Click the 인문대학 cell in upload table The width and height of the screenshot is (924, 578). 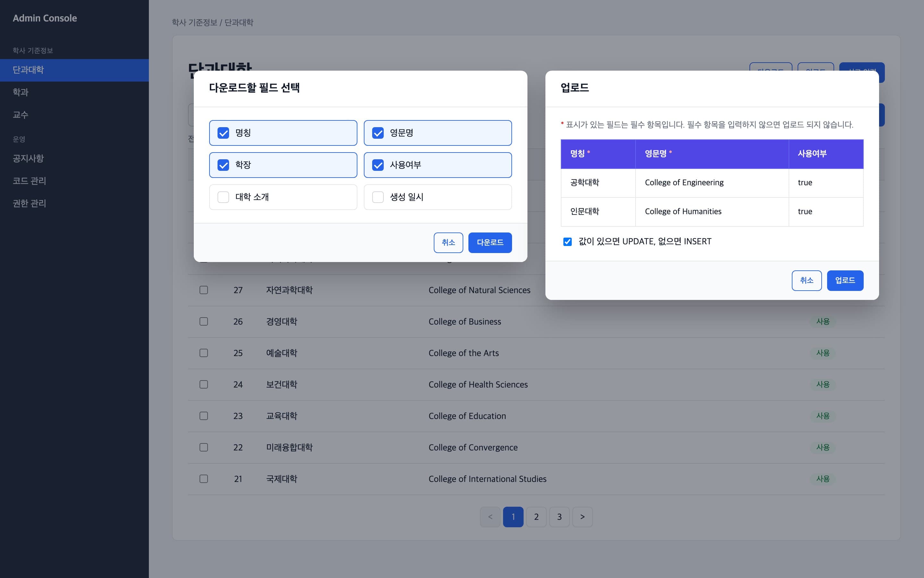pyautogui.click(x=598, y=212)
